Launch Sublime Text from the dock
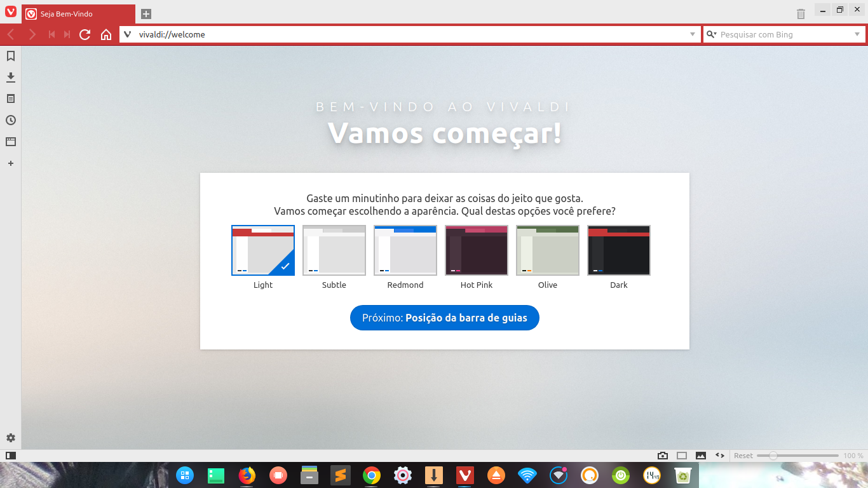 [x=341, y=475]
